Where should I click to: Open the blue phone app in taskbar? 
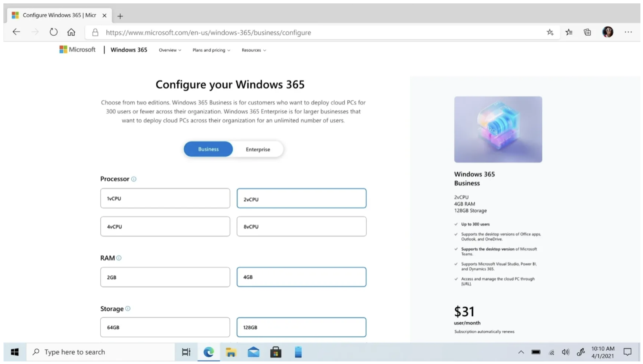click(298, 352)
